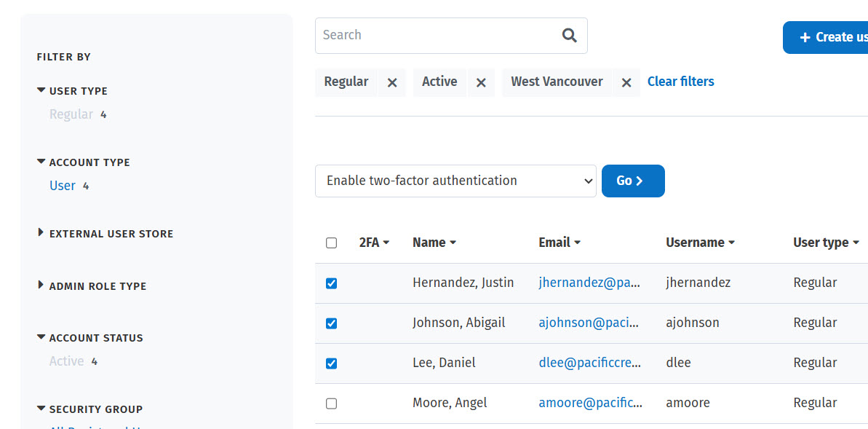The height and width of the screenshot is (429, 868).
Task: Click the search magnifier icon
Action: click(x=568, y=35)
